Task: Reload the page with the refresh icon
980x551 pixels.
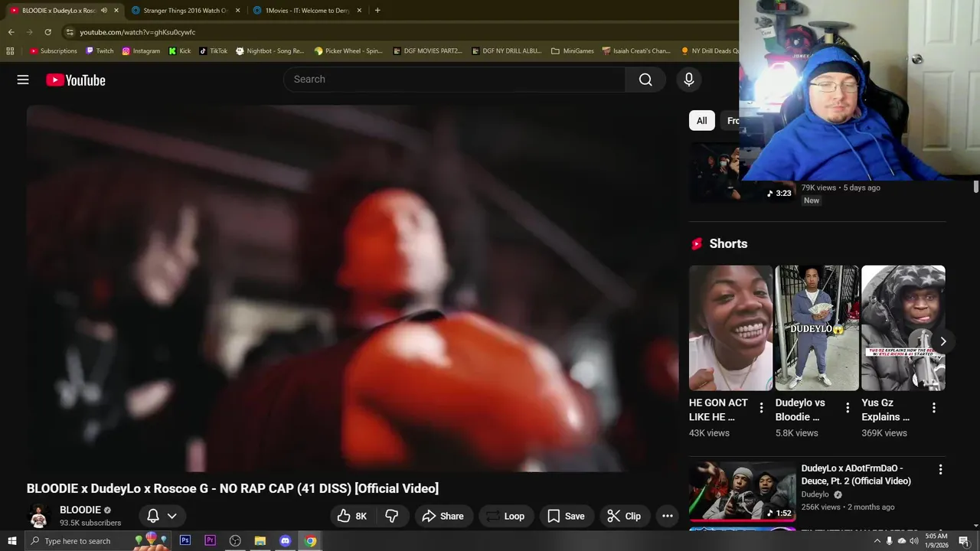Action: 47,32
